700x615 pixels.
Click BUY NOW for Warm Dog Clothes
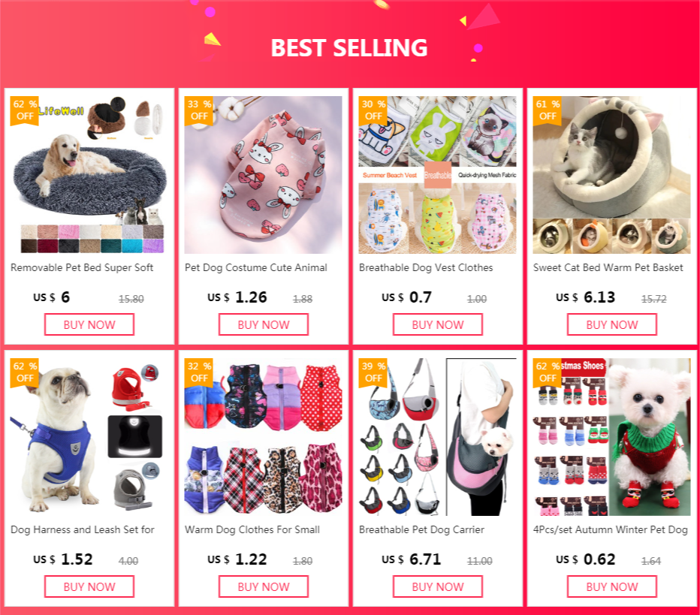coord(264,586)
